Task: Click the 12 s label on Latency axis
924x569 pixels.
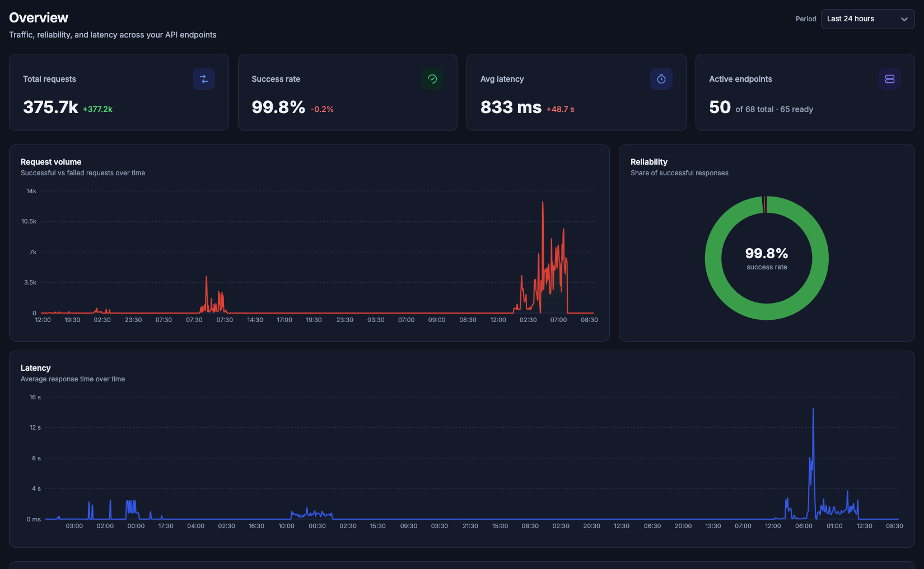Action: click(x=35, y=427)
